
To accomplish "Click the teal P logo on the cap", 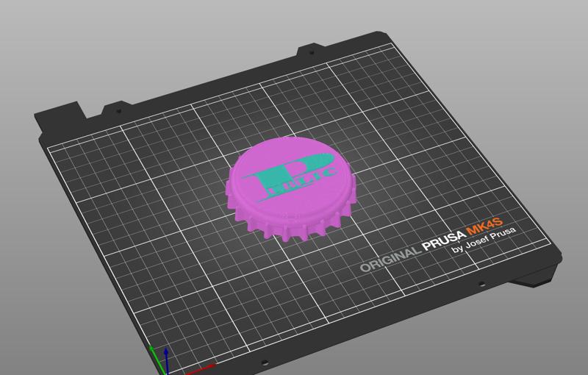I will (289, 176).
